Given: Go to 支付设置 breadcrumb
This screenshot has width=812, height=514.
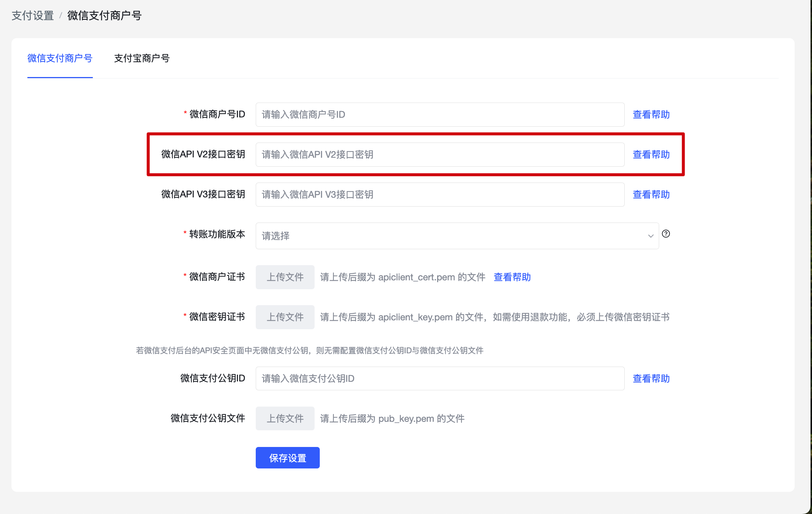Looking at the screenshot, I should (x=33, y=16).
